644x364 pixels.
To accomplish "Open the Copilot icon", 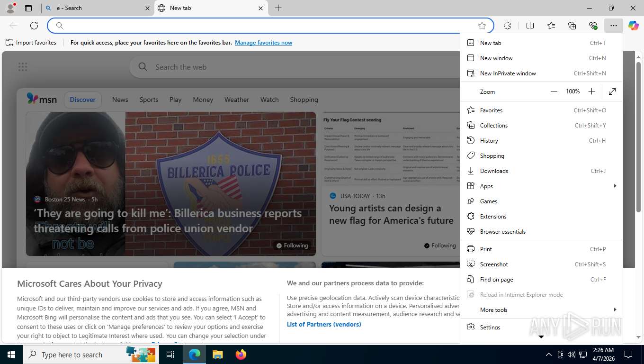I will pos(634,26).
